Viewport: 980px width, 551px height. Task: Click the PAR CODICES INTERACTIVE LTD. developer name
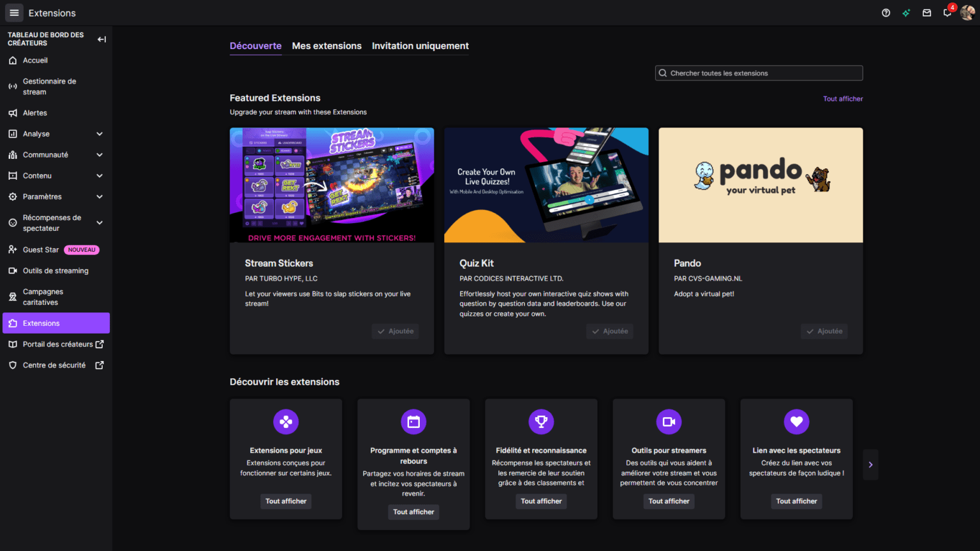[512, 279]
